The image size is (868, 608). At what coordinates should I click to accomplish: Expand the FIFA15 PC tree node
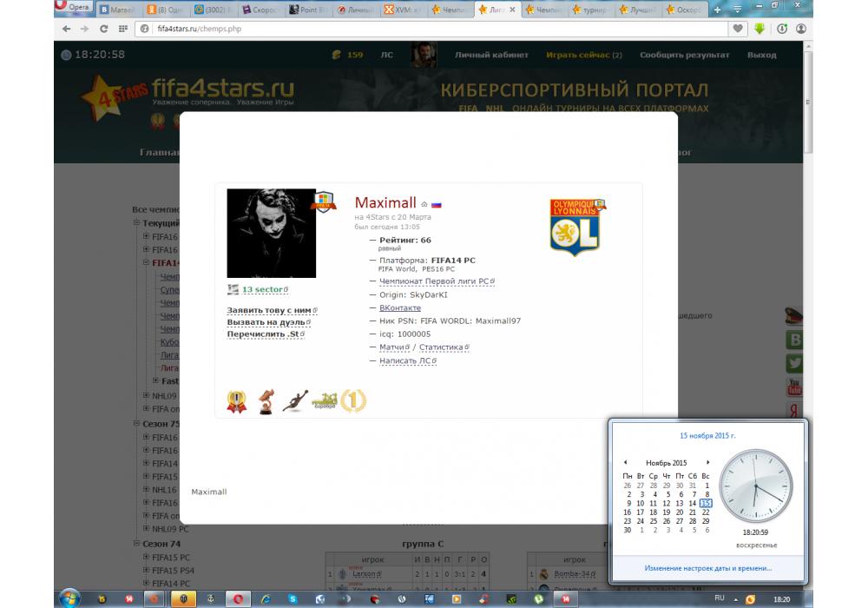coord(146,557)
